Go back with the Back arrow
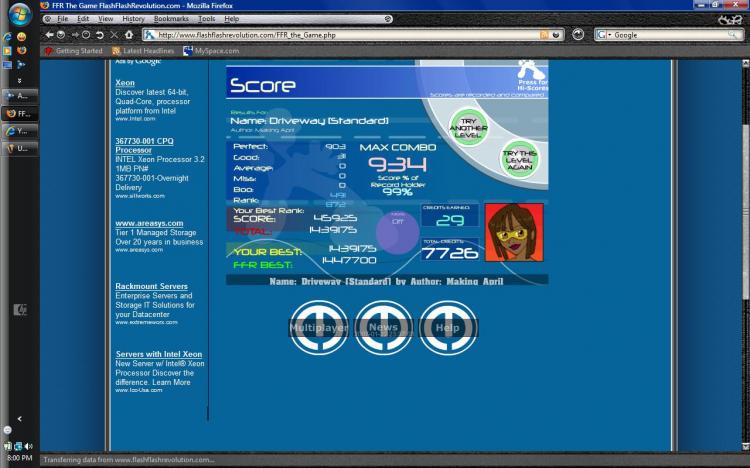Screen dimensions: 750x468 tap(49, 34)
